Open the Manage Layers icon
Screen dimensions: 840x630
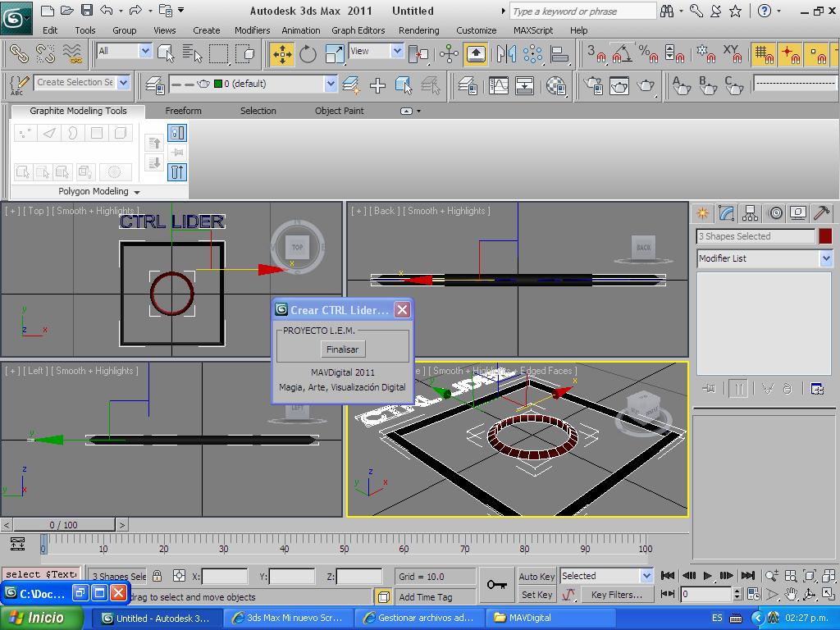click(x=155, y=85)
